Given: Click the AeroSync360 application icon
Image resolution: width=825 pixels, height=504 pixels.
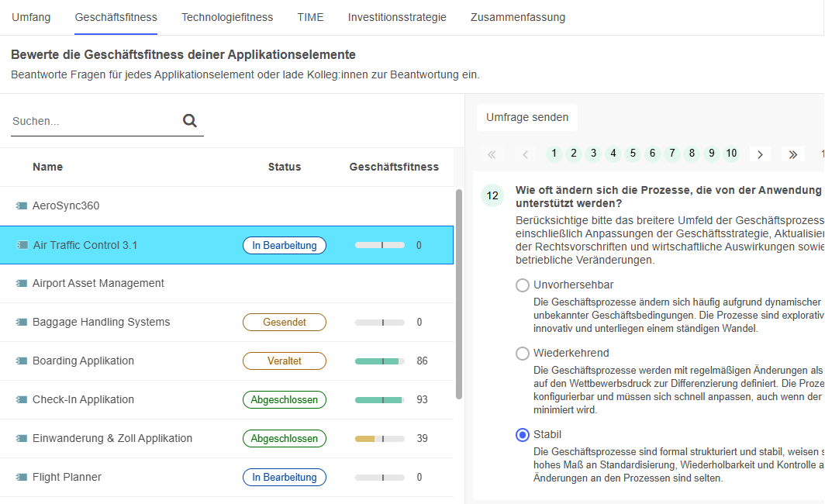Looking at the screenshot, I should [20, 205].
